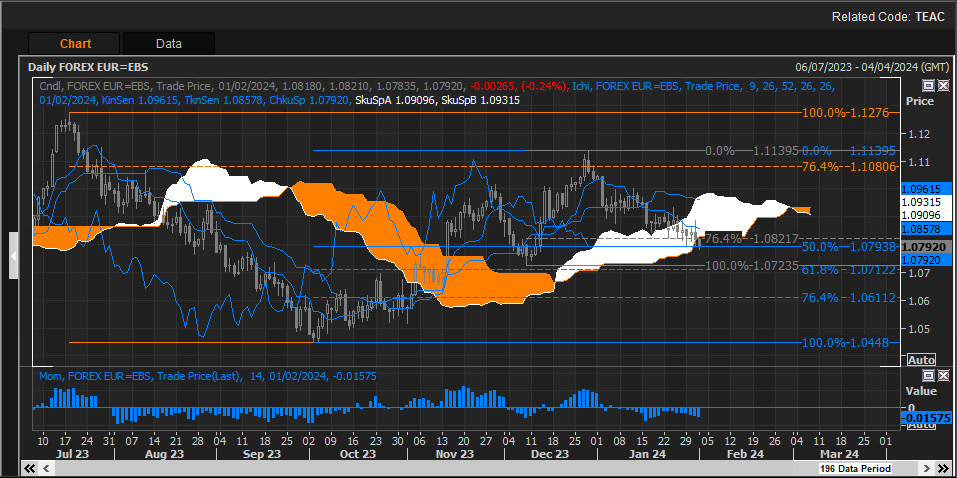Expand the collapsed left side panel handle

click(x=13, y=256)
